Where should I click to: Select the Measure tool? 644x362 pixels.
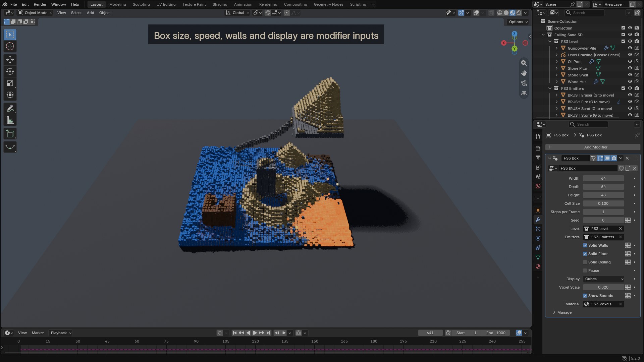coord(10,120)
